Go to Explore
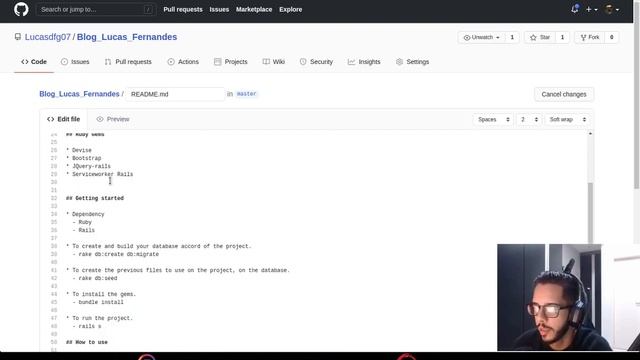 (x=290, y=9)
